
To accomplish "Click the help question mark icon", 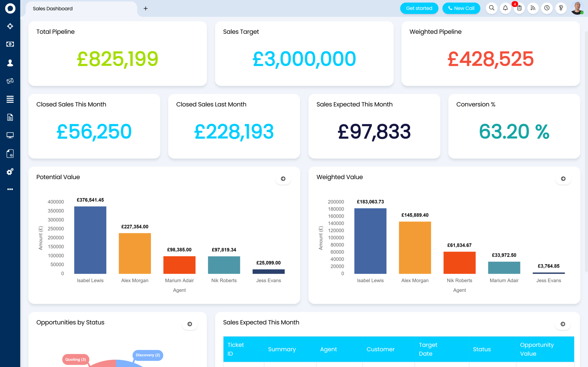I will coord(561,8).
